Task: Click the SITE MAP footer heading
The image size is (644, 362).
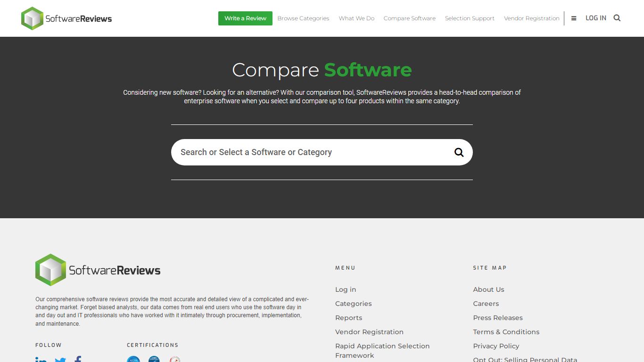Action: pos(490,268)
